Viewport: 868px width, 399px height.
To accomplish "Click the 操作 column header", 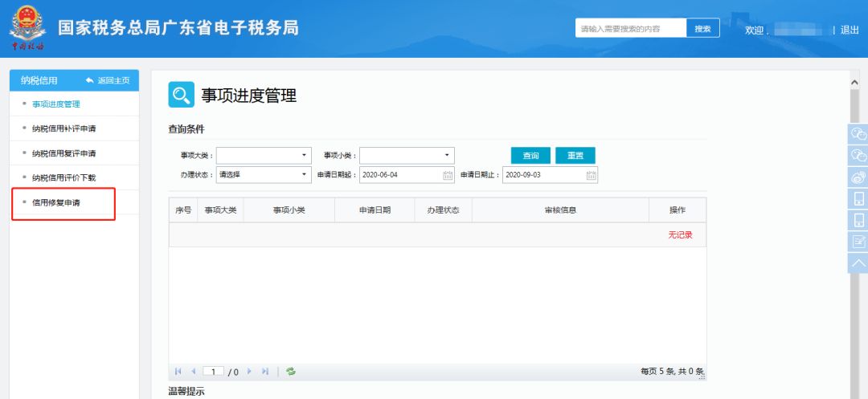I will pyautogui.click(x=678, y=210).
